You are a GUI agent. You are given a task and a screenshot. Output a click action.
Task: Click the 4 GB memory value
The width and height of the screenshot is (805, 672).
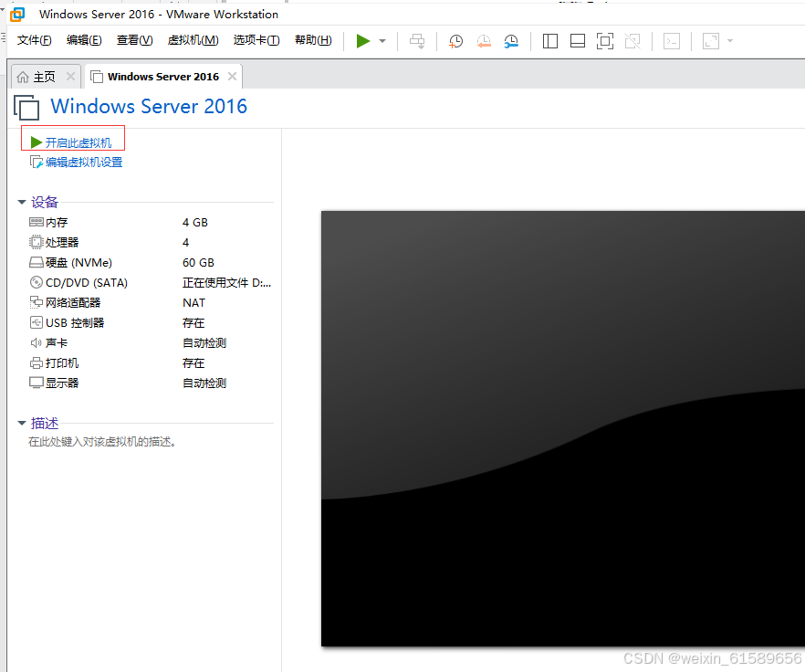point(195,223)
